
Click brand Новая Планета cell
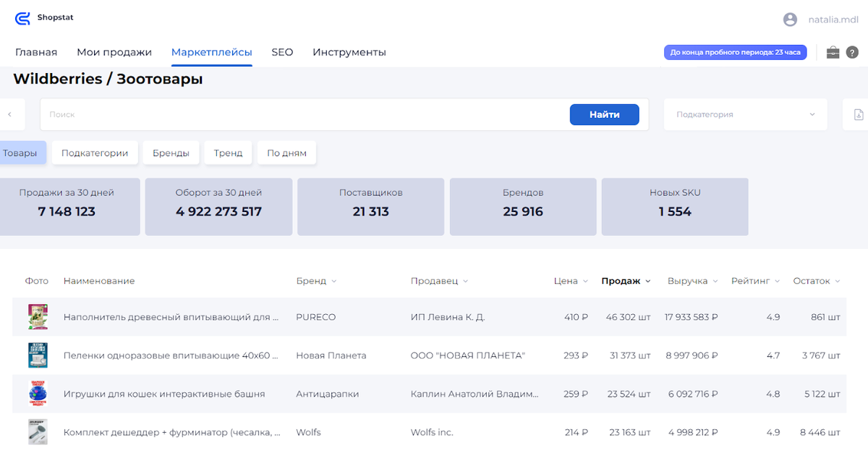click(331, 355)
